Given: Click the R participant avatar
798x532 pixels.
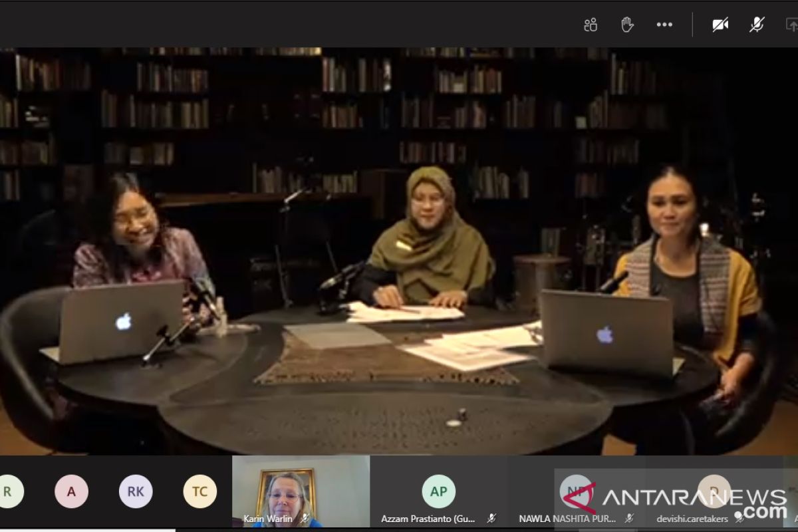Looking at the screenshot, I should pos(8,491).
